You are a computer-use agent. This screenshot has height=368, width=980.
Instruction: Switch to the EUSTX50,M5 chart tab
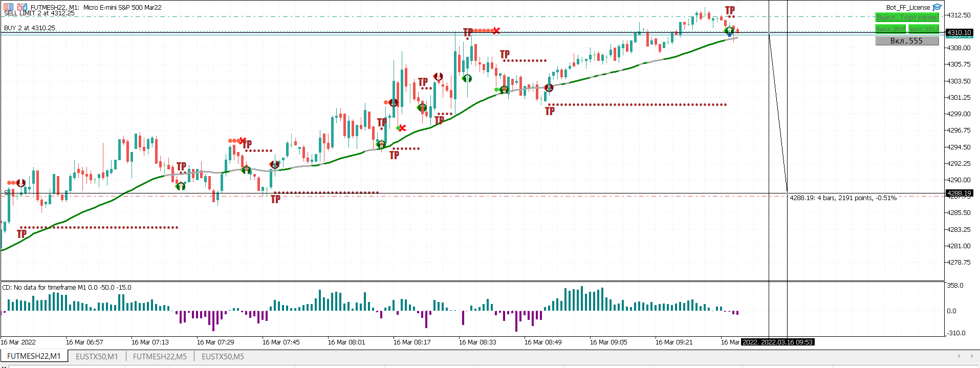pos(223,356)
